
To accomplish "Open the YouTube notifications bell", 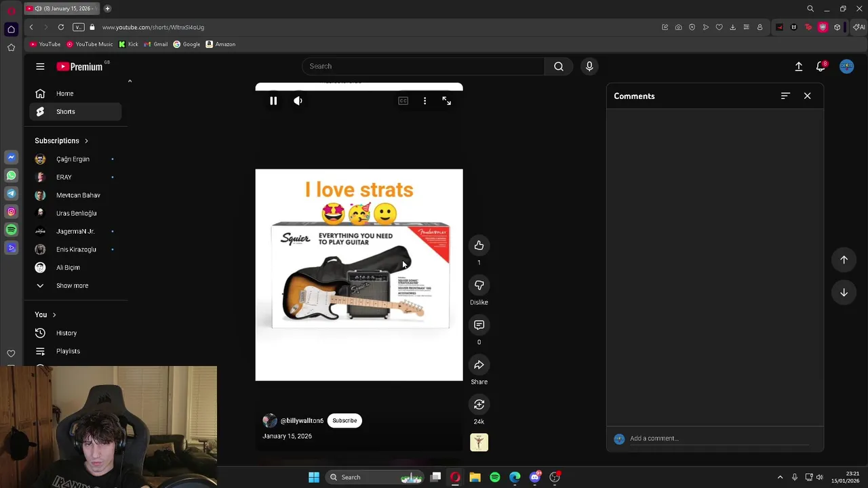I will (821, 66).
